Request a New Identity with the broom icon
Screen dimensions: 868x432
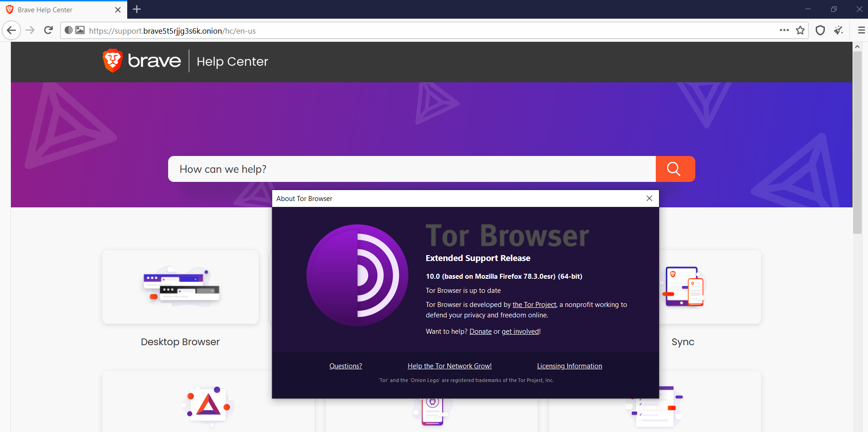[838, 30]
